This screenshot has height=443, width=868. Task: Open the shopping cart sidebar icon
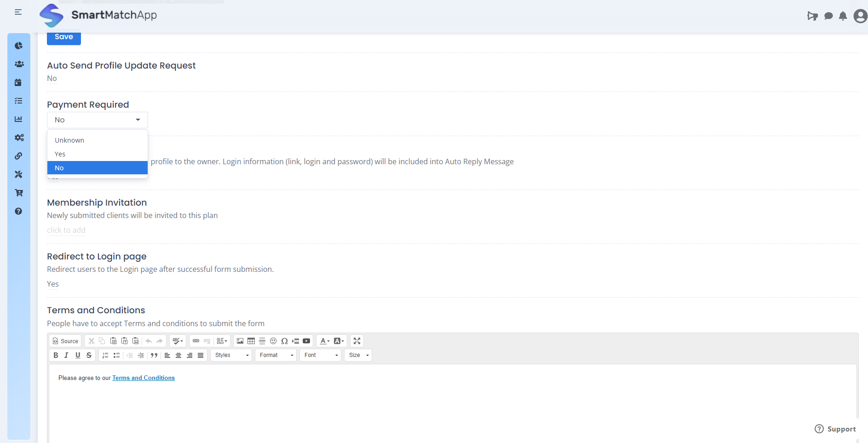(x=18, y=193)
